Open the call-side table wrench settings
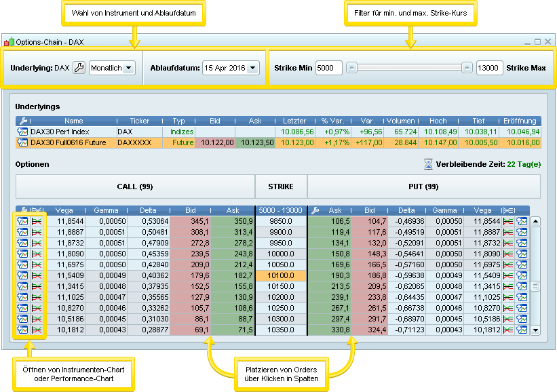 pyautogui.click(x=24, y=210)
